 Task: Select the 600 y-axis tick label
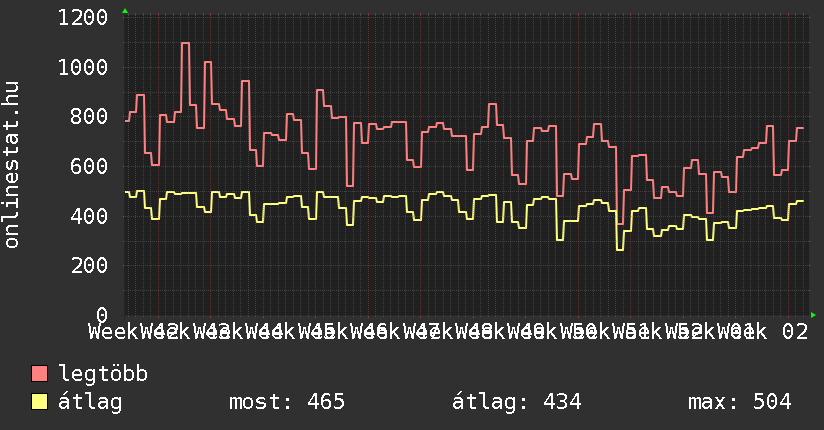(90, 167)
